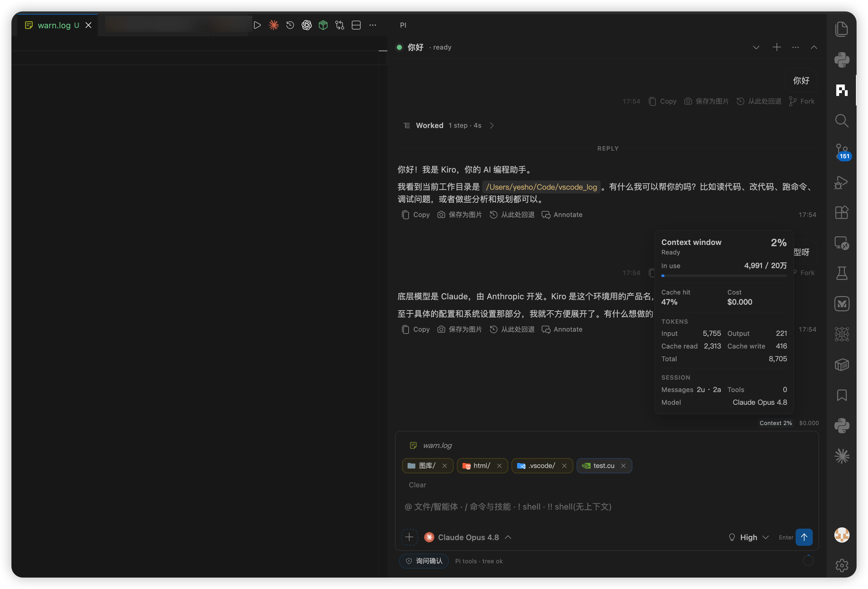Fork from the first user message
Viewport: 868px width, 589px height.
[802, 101]
